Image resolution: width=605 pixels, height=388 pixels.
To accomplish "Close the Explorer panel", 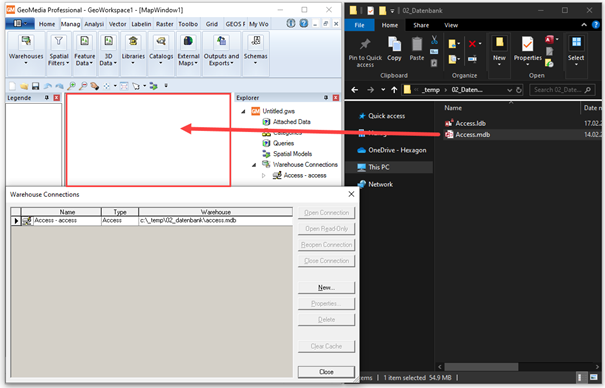I will pos(336,98).
